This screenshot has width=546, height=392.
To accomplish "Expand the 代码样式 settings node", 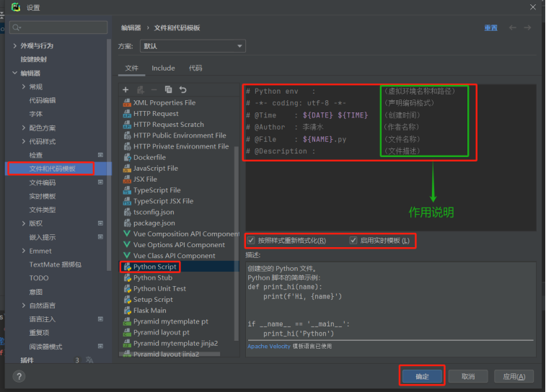I will click(24, 141).
